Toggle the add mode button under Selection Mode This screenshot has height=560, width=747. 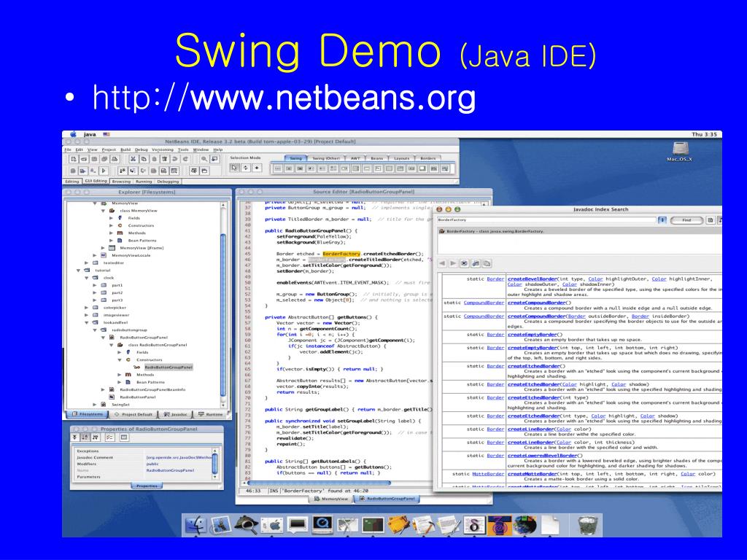(258, 168)
